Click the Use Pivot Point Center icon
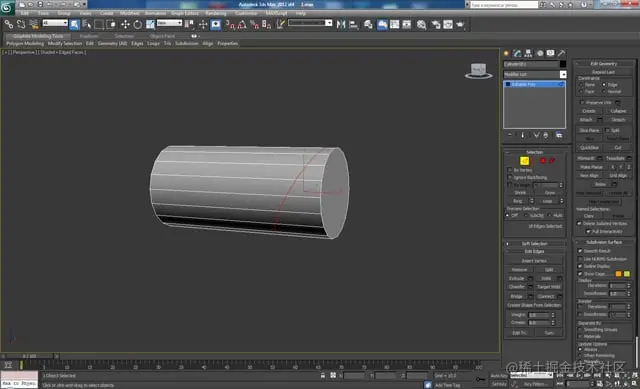The height and width of the screenshot is (389, 640). click(189, 25)
